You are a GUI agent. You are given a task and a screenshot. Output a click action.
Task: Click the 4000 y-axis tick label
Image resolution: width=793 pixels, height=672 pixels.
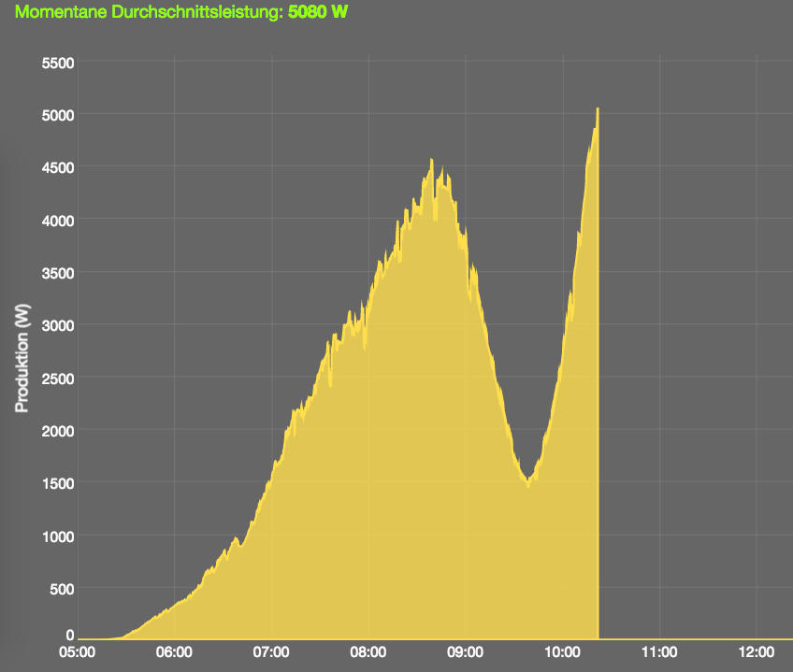(x=58, y=221)
